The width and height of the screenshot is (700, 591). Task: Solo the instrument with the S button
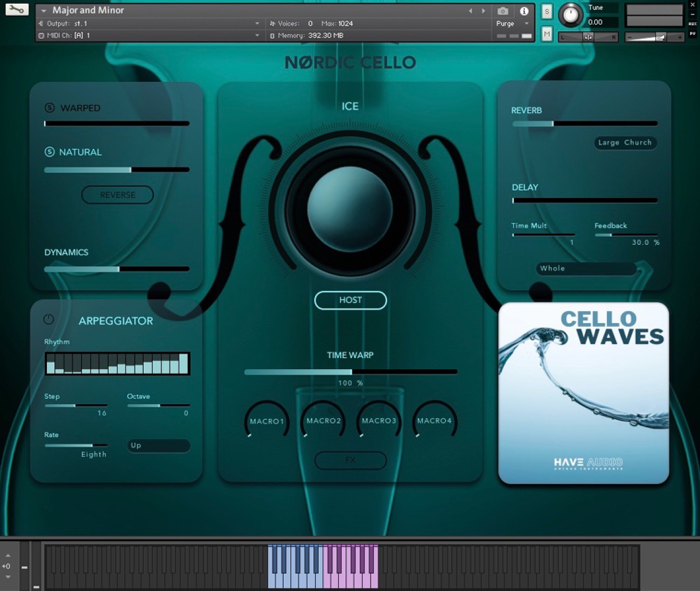tap(546, 11)
